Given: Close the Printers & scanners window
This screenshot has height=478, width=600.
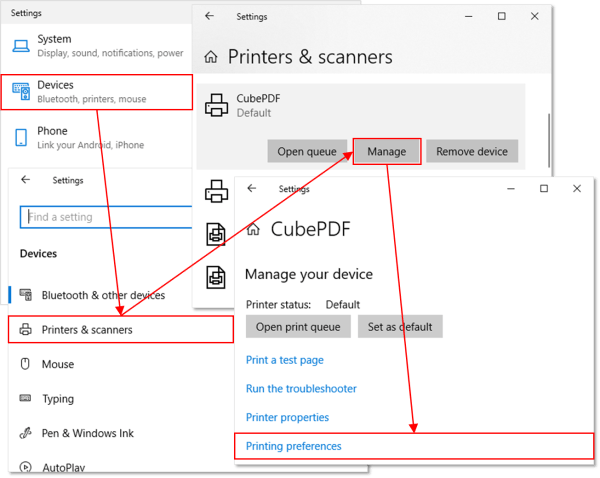Looking at the screenshot, I should tap(535, 16).
